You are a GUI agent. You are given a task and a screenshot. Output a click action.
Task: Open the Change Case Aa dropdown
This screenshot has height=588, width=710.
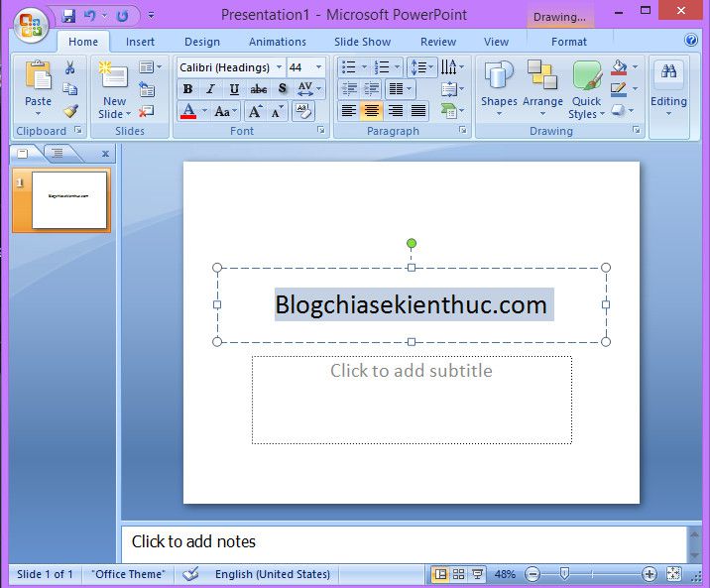click(225, 111)
